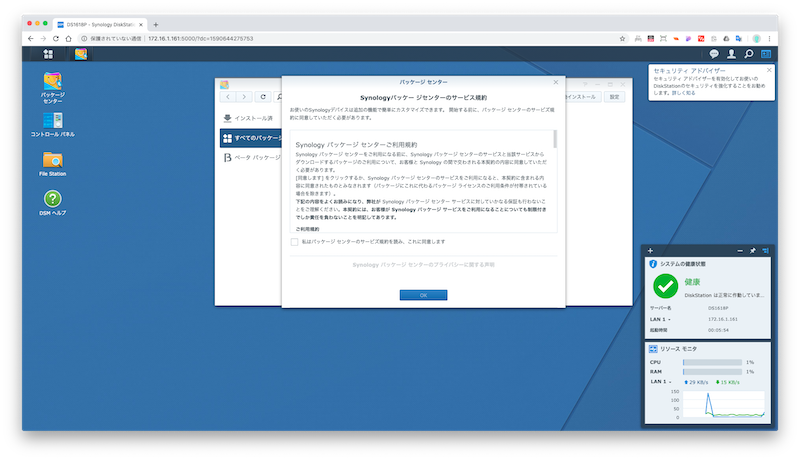800x460 pixels.
Task: Click the 健康 status text
Action: [x=692, y=282]
